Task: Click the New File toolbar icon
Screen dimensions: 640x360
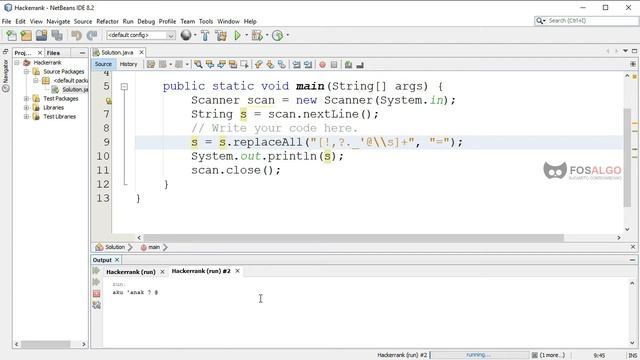Action: [x=11, y=36]
